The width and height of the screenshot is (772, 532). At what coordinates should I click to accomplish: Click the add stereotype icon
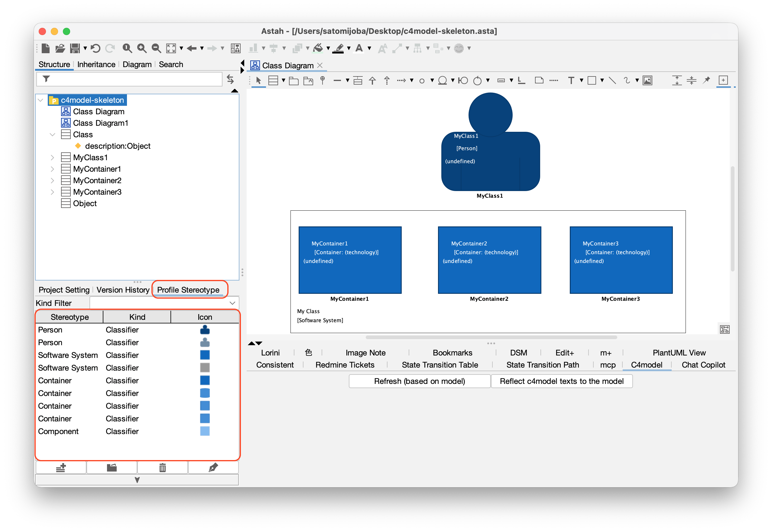[61, 468]
